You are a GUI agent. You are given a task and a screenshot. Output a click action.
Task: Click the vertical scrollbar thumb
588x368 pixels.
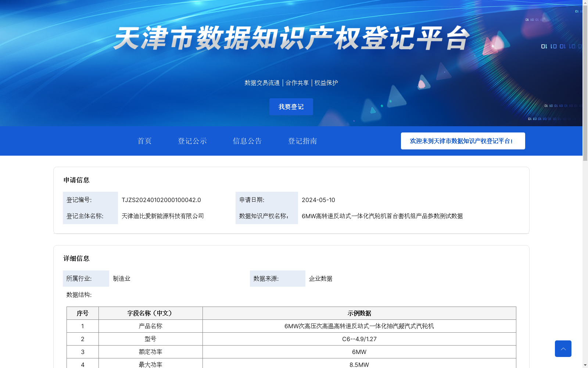(x=585, y=83)
